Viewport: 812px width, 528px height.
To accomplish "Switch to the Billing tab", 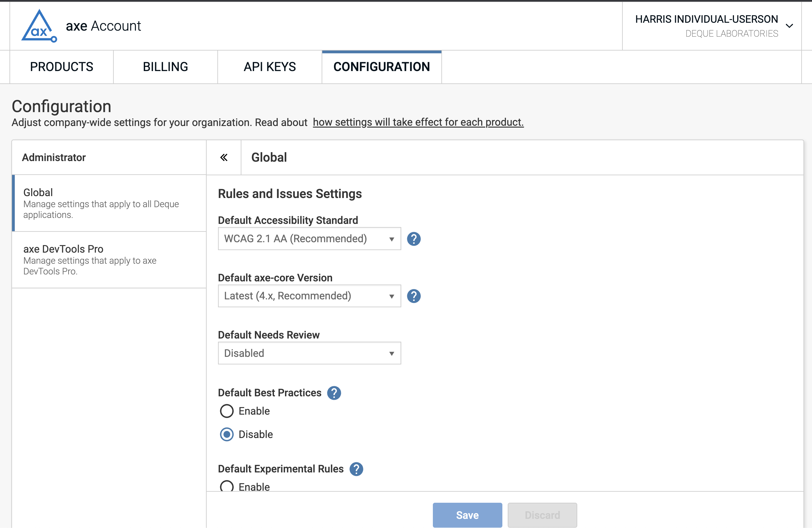I will pyautogui.click(x=165, y=67).
